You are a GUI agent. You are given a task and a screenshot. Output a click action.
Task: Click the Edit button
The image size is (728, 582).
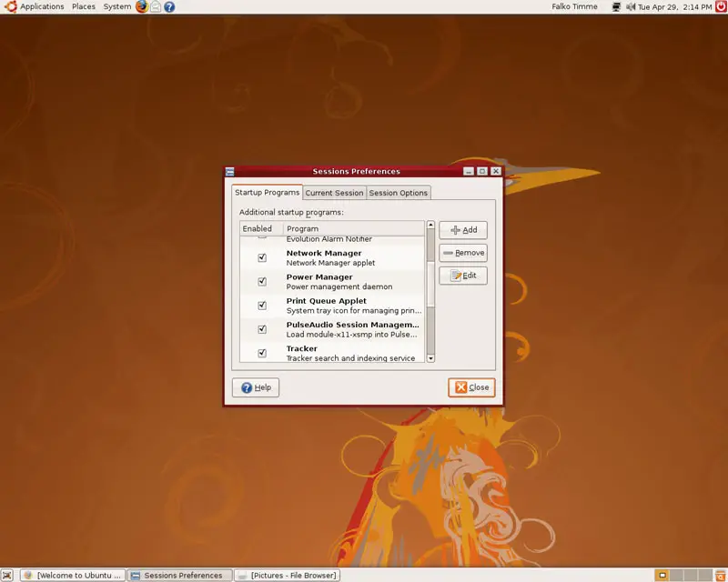tap(463, 276)
